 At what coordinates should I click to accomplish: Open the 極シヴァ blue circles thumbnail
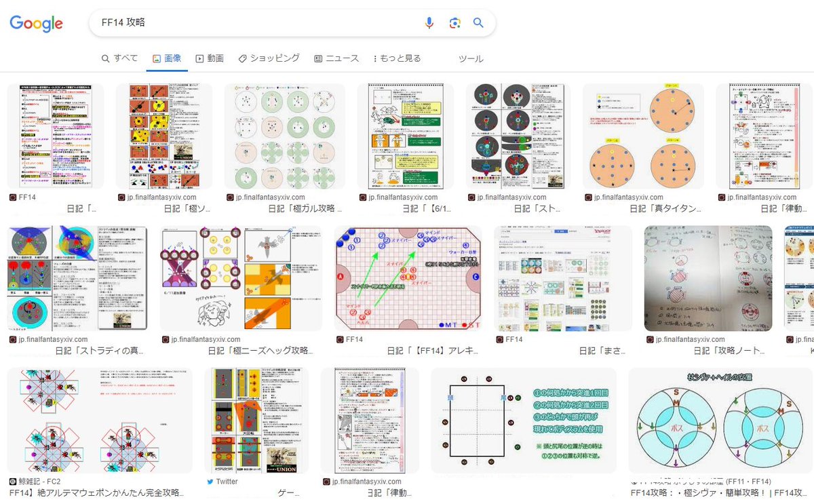721,420
